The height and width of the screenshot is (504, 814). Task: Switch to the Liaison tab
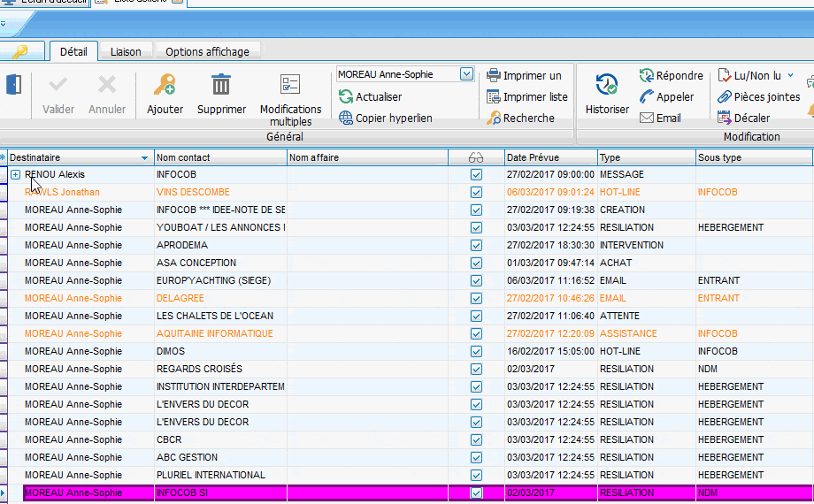click(126, 52)
